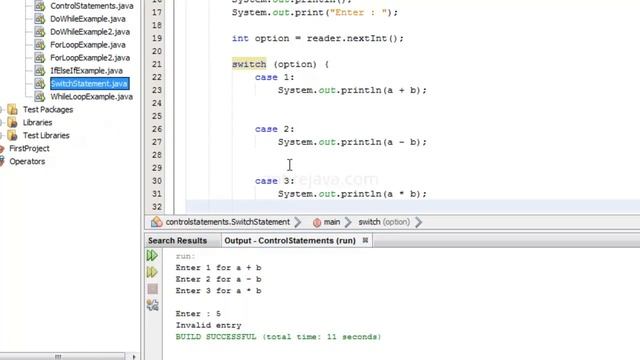
Task: Click the Output settings wrench icon
Action: pos(152,305)
